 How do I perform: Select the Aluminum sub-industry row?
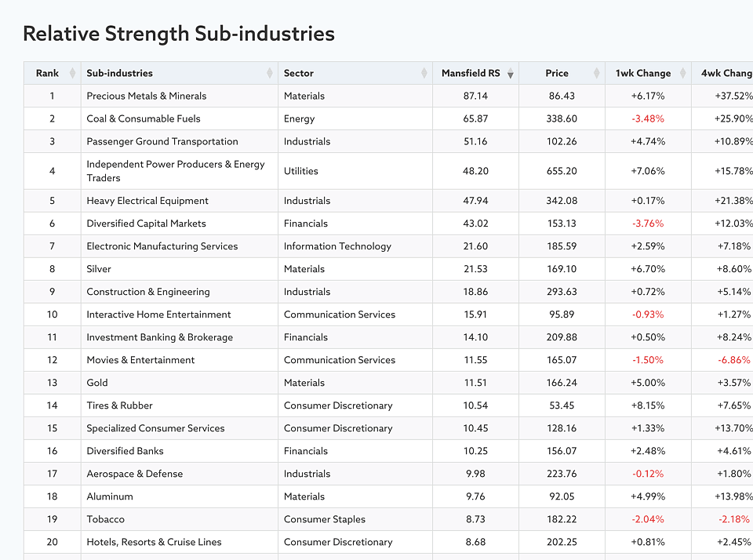[x=110, y=496]
